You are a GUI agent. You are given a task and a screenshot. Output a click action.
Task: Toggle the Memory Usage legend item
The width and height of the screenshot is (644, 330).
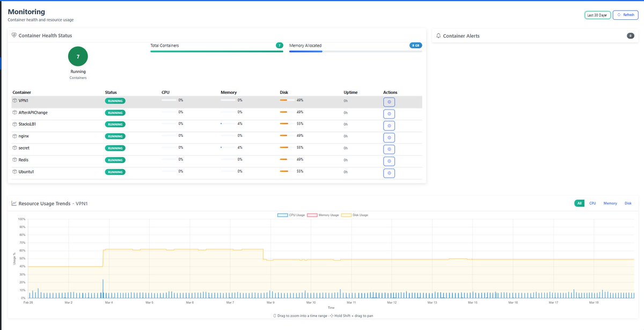329,215
